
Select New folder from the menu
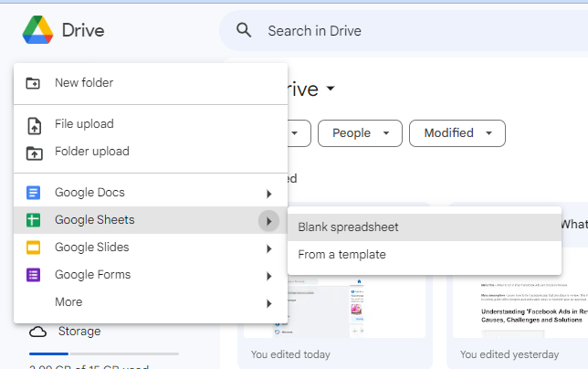(x=151, y=83)
